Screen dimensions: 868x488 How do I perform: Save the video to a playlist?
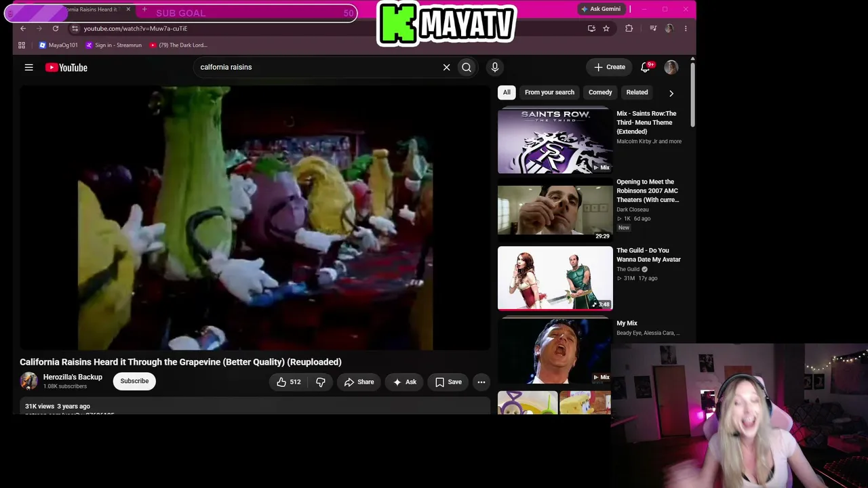click(448, 382)
